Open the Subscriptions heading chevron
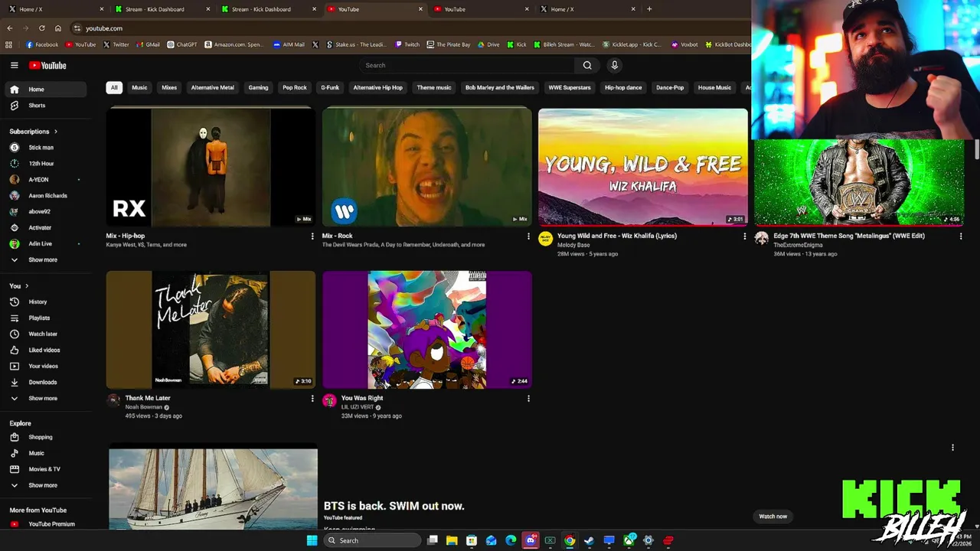 click(55, 132)
